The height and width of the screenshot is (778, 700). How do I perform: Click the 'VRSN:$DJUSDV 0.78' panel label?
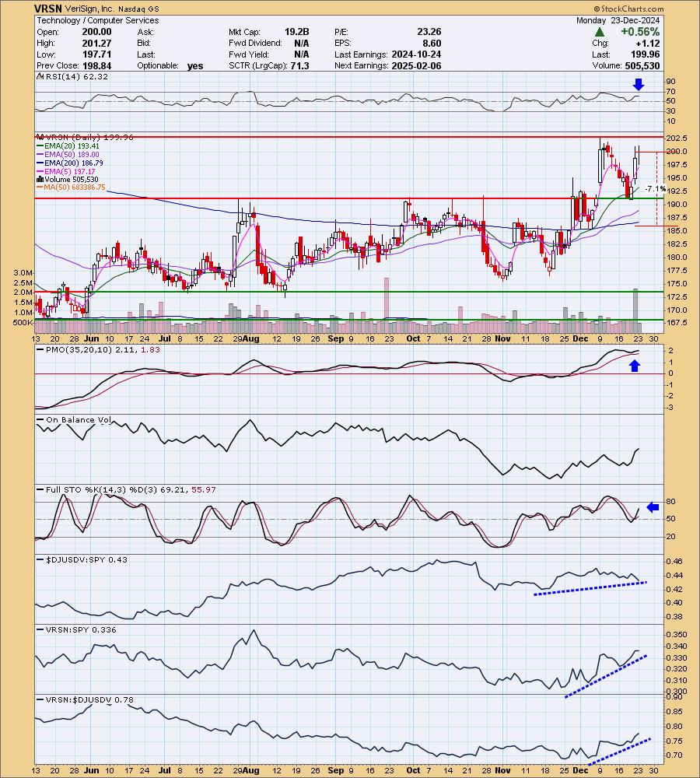point(89,700)
